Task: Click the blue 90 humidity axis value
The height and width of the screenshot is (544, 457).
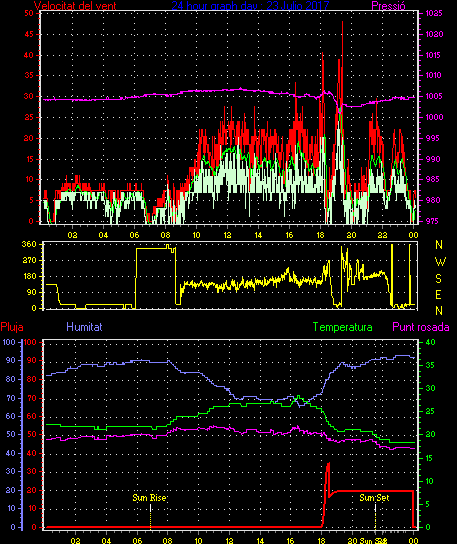Action: pos(11,360)
